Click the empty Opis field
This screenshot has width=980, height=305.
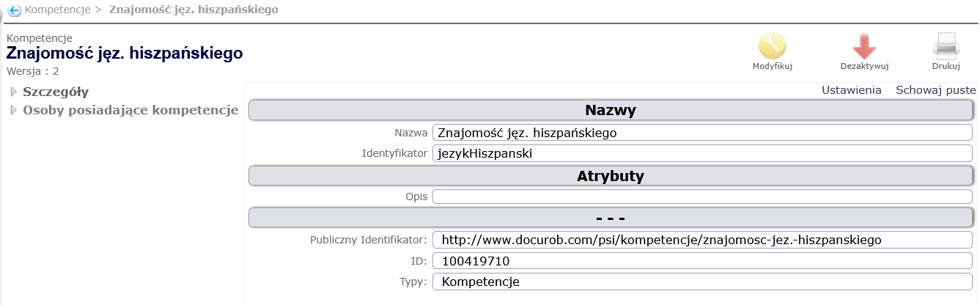point(701,196)
